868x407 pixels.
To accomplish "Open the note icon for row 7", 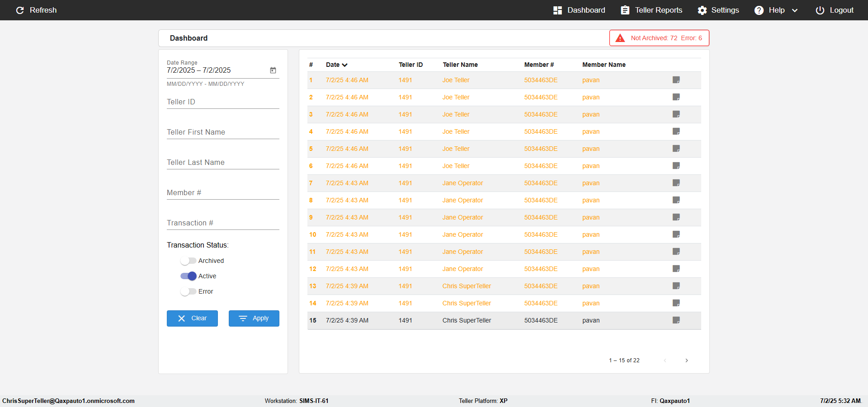I will [676, 183].
